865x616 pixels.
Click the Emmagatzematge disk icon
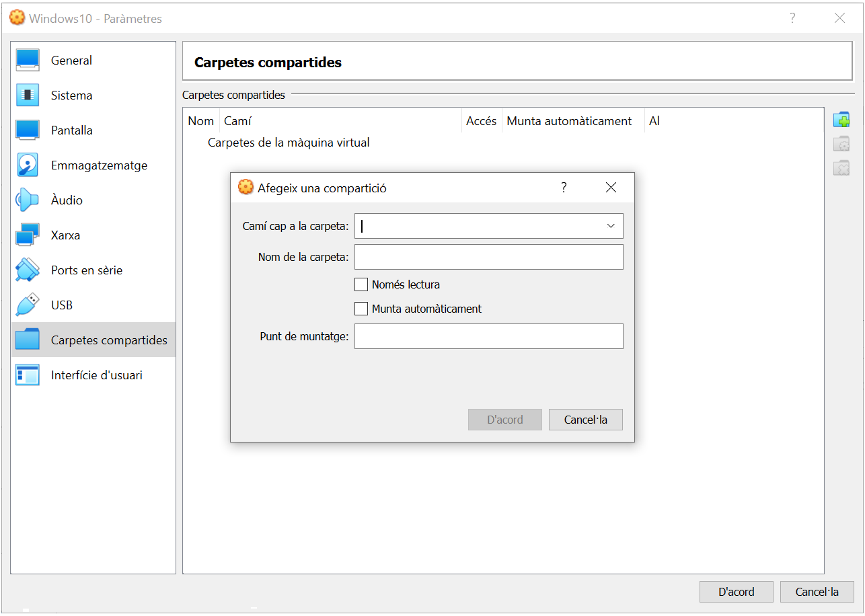[x=28, y=165]
